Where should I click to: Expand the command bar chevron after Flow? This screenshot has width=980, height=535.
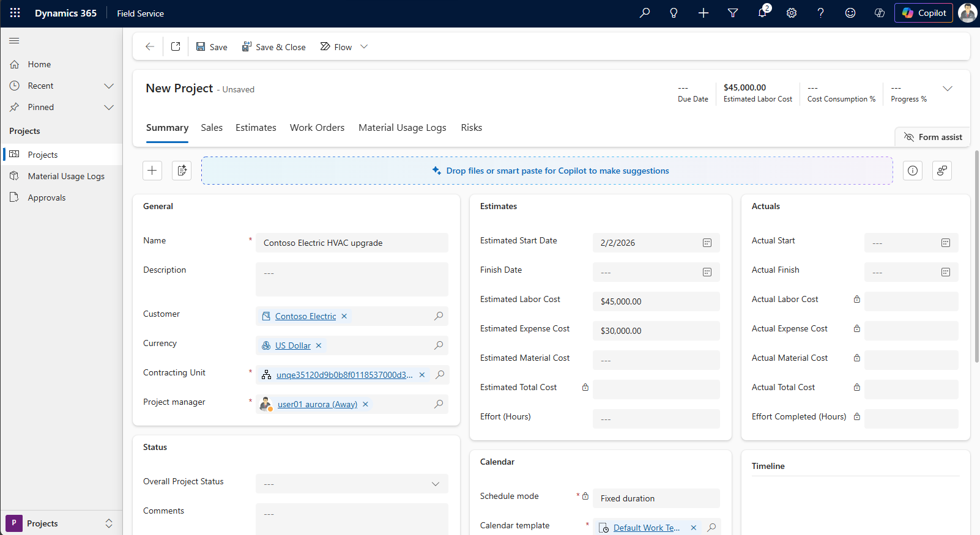pyautogui.click(x=364, y=46)
